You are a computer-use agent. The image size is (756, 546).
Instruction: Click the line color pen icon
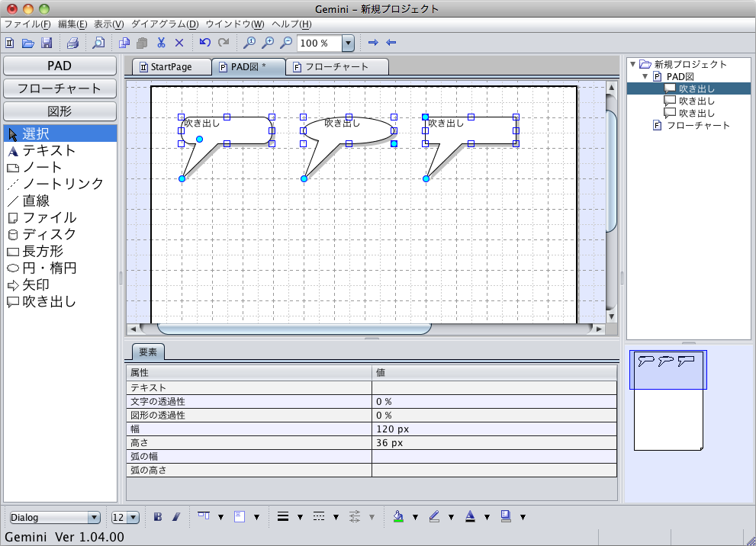point(434,516)
